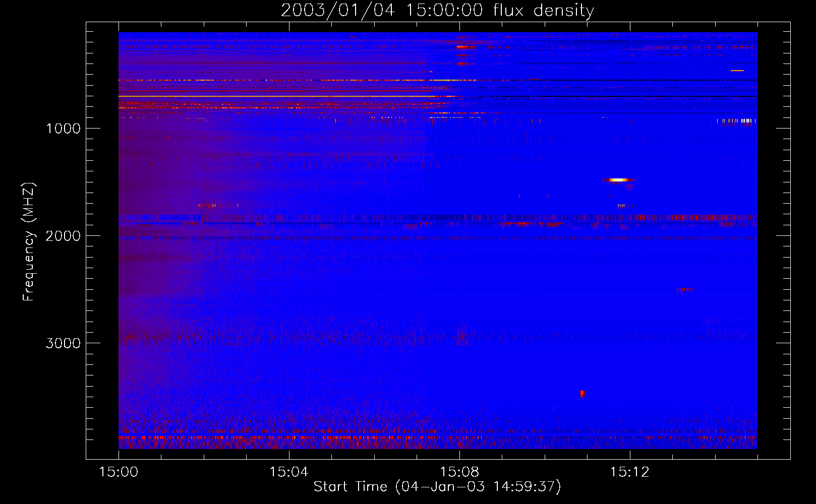
Task: Click the 2000 frequency tick label
Action: click(x=63, y=235)
